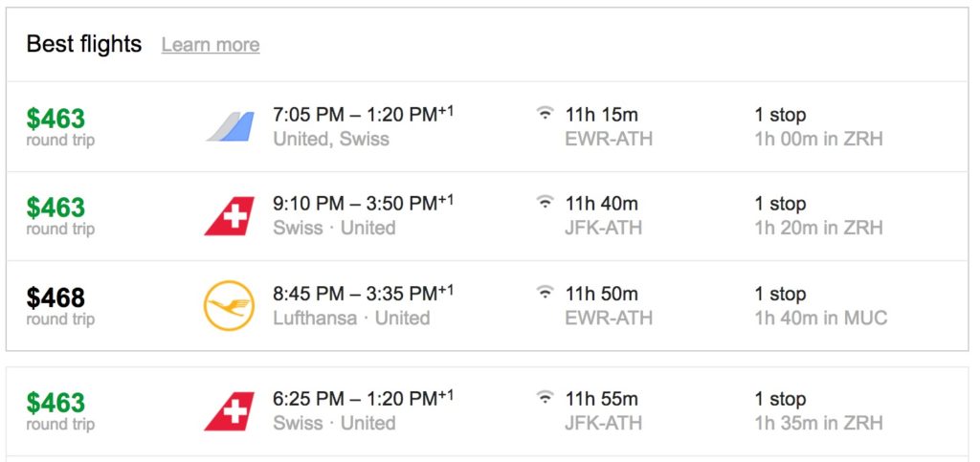Click the Swiss logo on the 6:25 PM flight

(230, 411)
